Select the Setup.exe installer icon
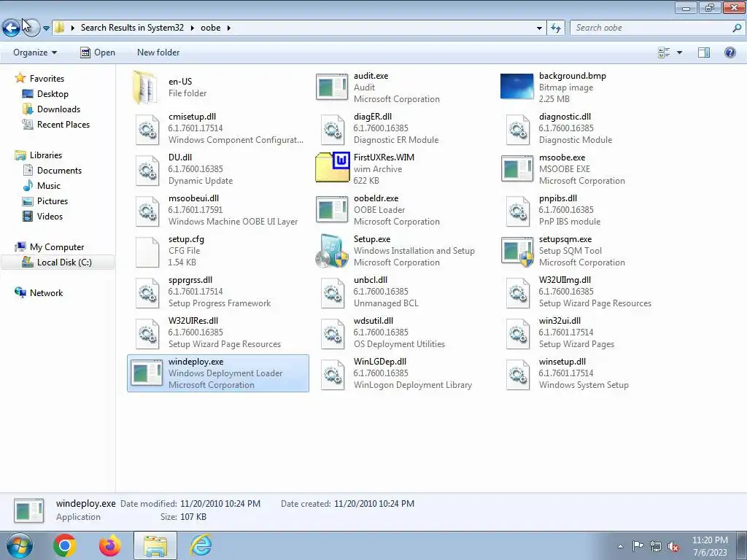 332,251
